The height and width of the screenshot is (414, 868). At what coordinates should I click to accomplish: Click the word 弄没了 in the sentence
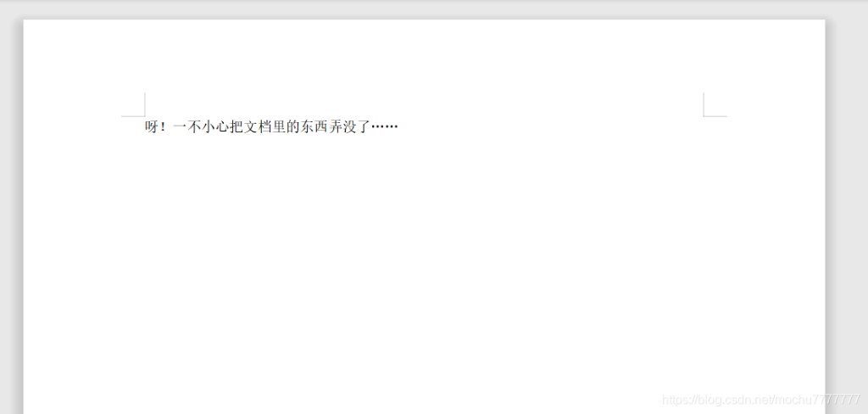pos(348,127)
